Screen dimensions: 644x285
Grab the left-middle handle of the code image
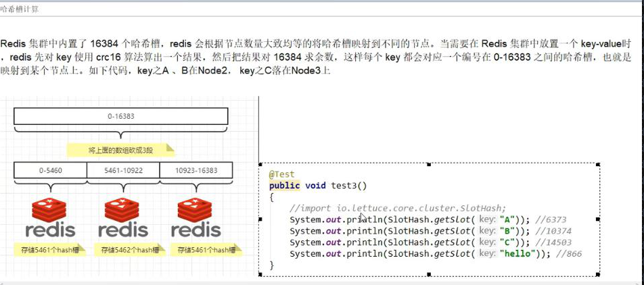260,219
